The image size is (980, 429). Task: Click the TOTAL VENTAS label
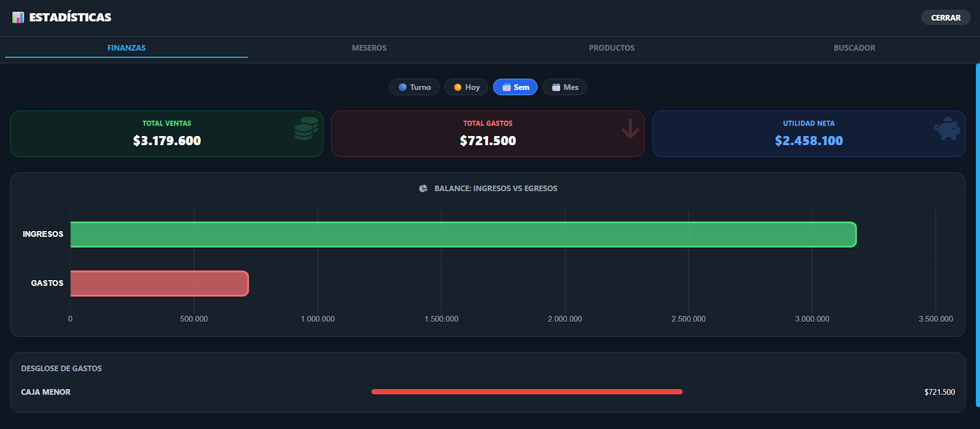pos(167,123)
